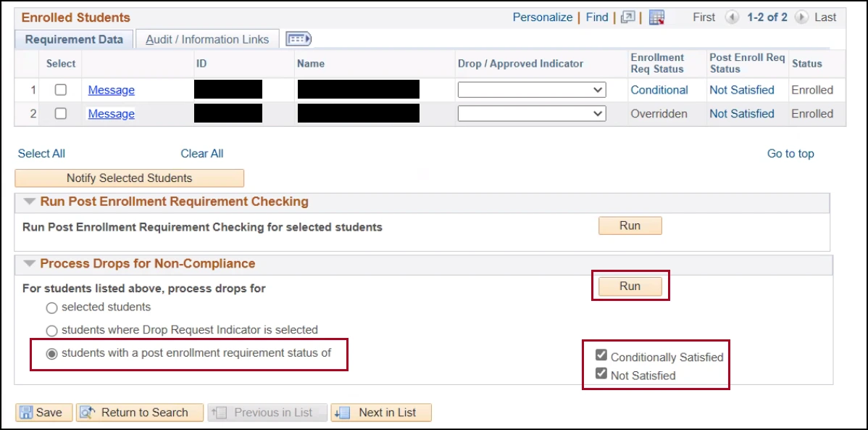
Task: Click Not Satisfied post enroll status in row 2
Action: [x=742, y=114]
